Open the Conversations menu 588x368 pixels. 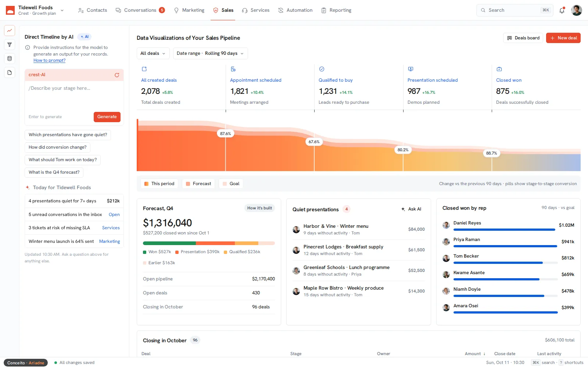coord(140,10)
